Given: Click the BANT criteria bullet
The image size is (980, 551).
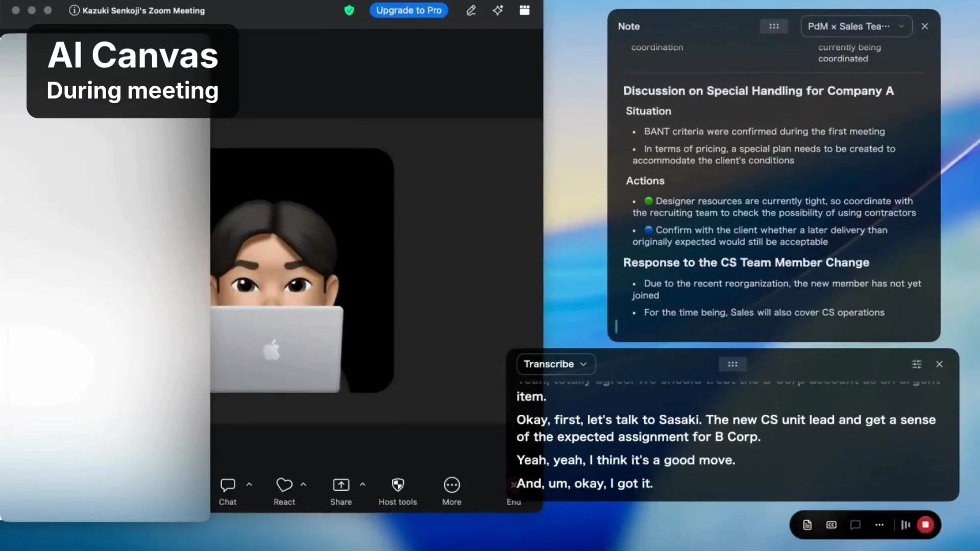Looking at the screenshot, I should tap(764, 131).
